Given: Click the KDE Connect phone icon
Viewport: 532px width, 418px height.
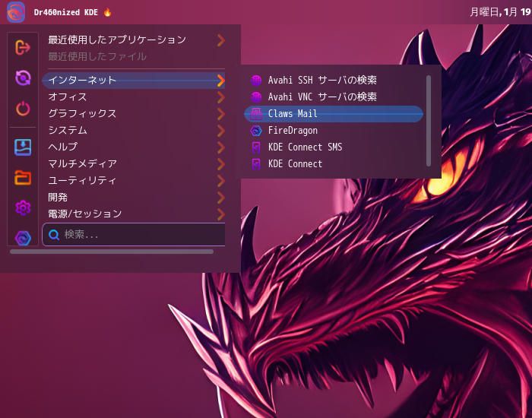Looking at the screenshot, I should pyautogui.click(x=256, y=164).
